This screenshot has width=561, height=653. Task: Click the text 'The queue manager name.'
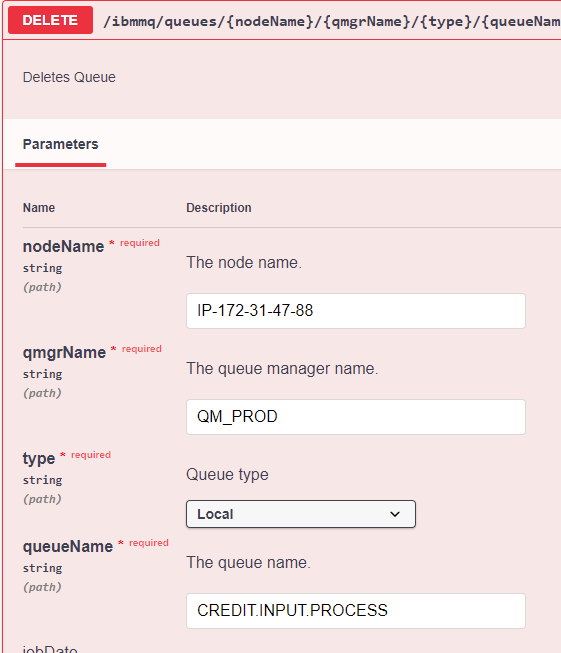(x=282, y=369)
